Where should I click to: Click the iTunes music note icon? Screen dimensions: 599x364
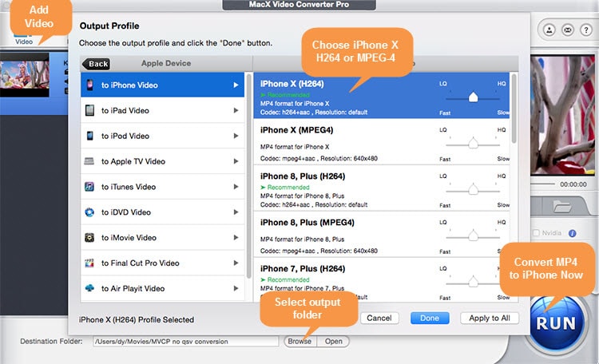click(x=89, y=187)
